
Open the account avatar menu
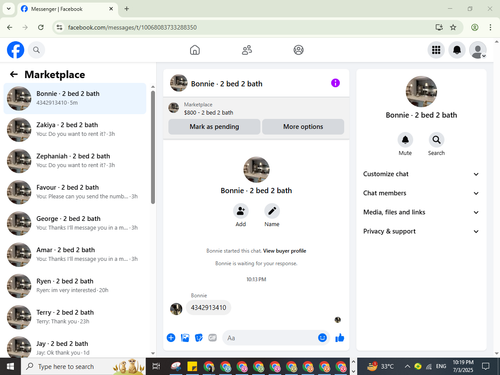477,50
